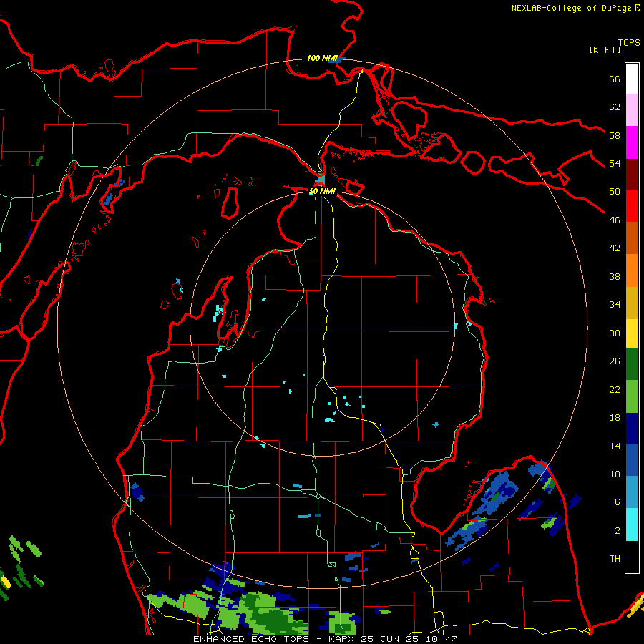Select the orange 38 kft legend swatch
This screenshot has width=644, height=644.
(632, 270)
